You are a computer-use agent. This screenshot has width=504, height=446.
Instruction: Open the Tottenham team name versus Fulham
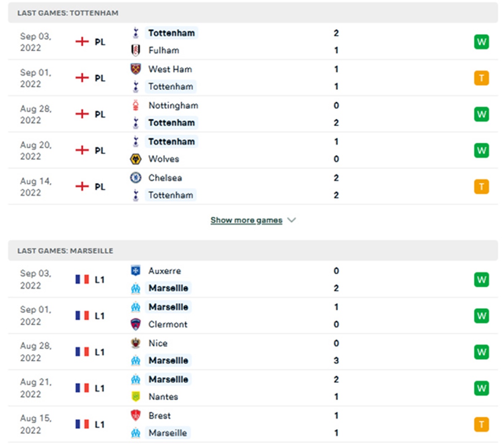click(x=171, y=33)
